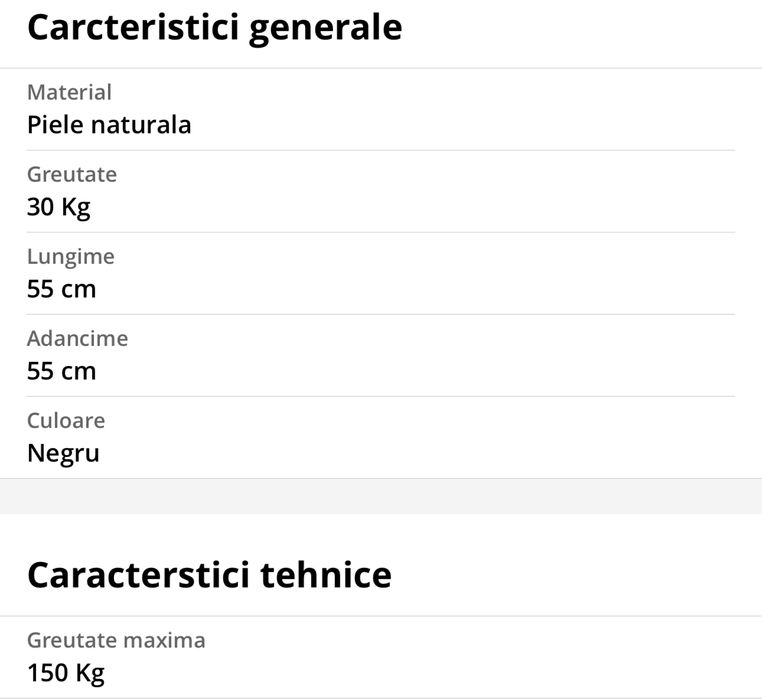The image size is (762, 699).
Task: Click the "55 cm" value under Adancime
Action: coord(61,371)
